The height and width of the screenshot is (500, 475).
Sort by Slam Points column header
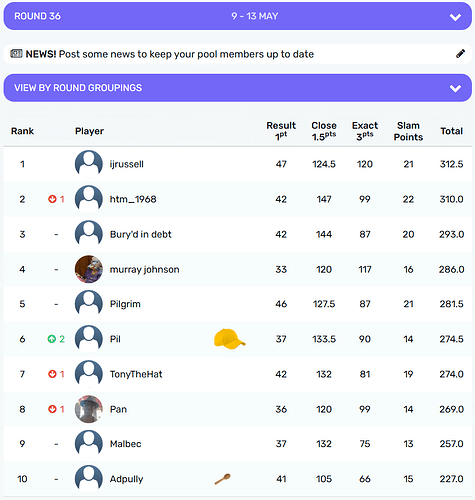[x=408, y=131]
